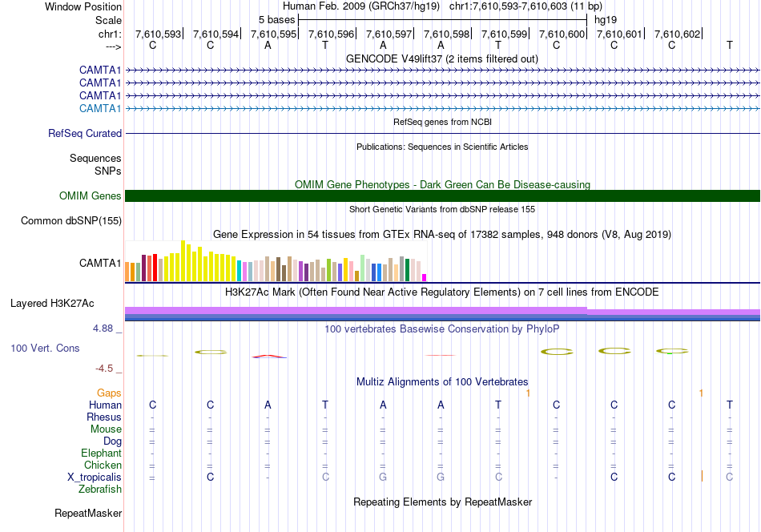Open 'Publications: Sequences in Scientific Articles' title
The image size is (761, 532).
click(x=442, y=147)
